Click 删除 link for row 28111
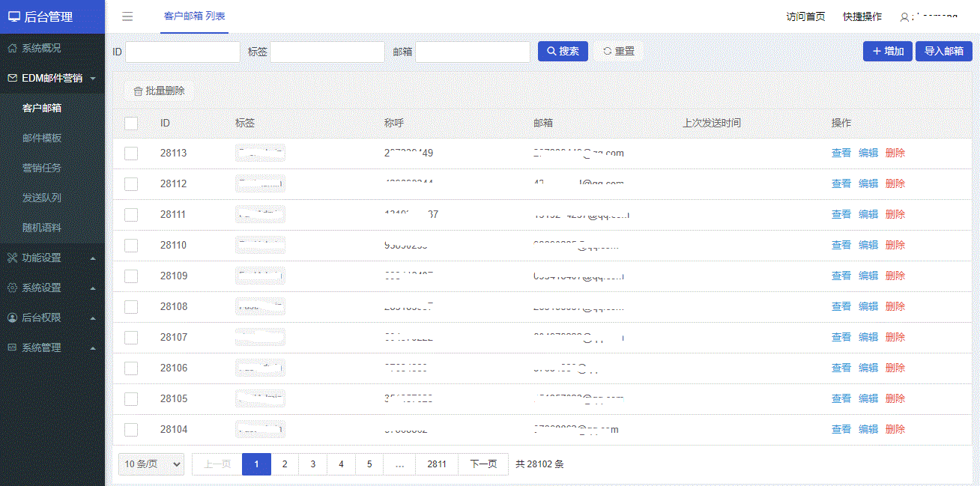 tap(895, 214)
